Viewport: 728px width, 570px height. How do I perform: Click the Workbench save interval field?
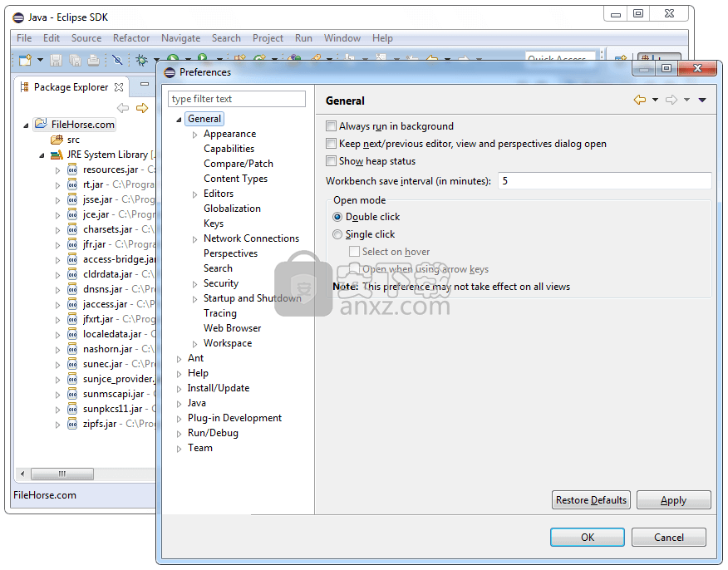[604, 180]
